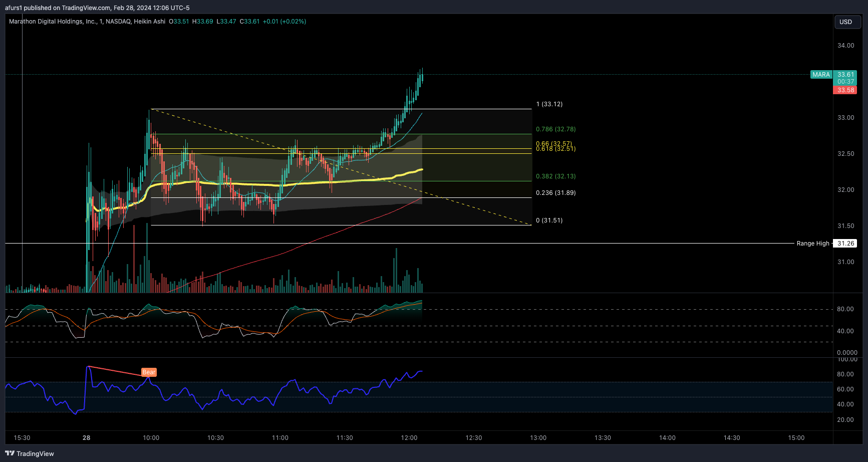
Task: Click the 14:30 time axis label
Action: [732, 438]
